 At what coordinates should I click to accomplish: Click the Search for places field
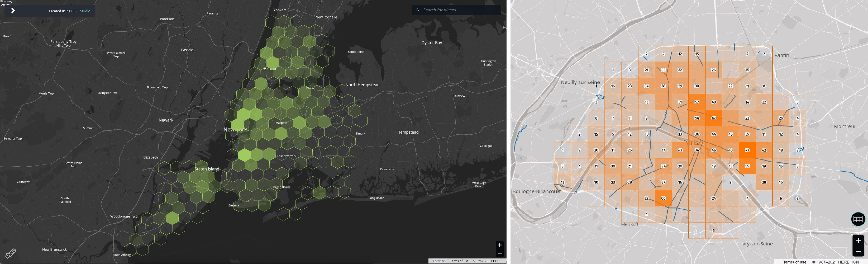pyautogui.click(x=457, y=10)
